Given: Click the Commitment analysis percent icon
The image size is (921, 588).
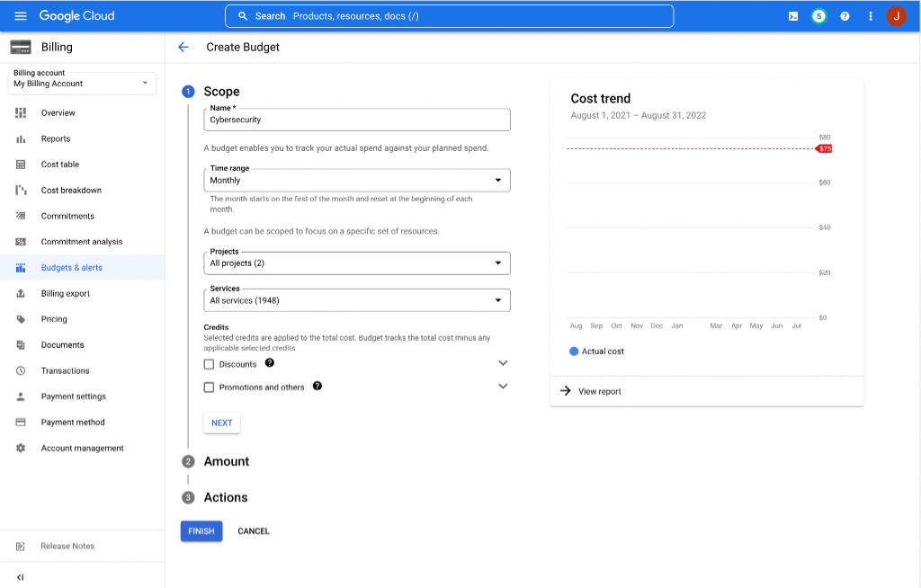Looking at the screenshot, I should pos(21,242).
